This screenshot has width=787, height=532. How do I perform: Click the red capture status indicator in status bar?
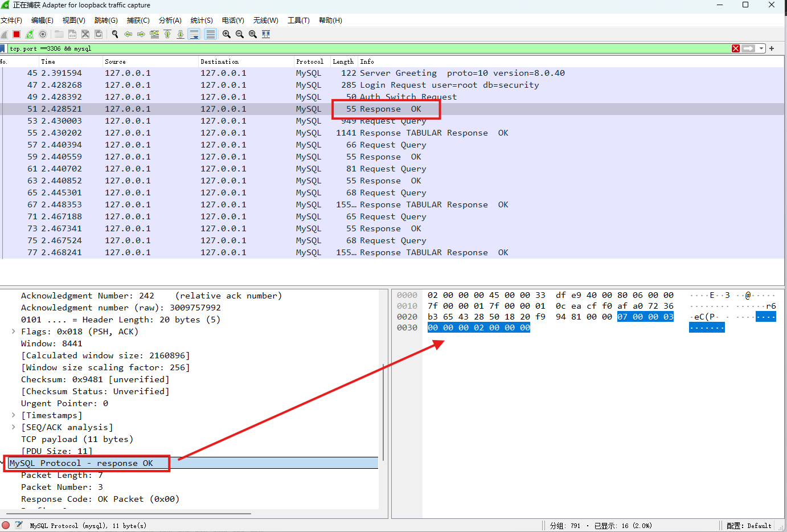point(6,525)
